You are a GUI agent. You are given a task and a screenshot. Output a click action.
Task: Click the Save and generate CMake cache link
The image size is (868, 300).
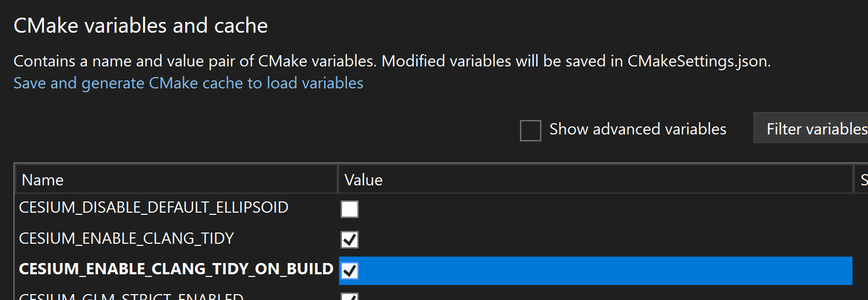tap(188, 84)
